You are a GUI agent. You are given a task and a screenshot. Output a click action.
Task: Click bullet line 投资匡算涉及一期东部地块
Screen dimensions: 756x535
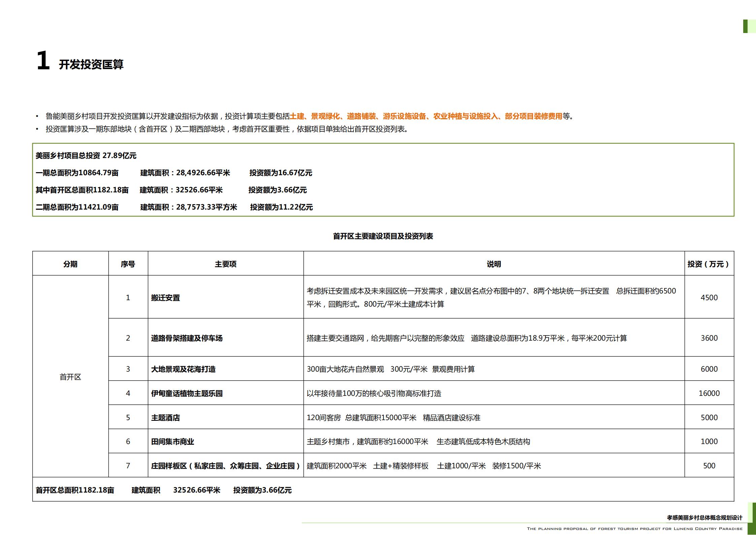tap(227, 129)
